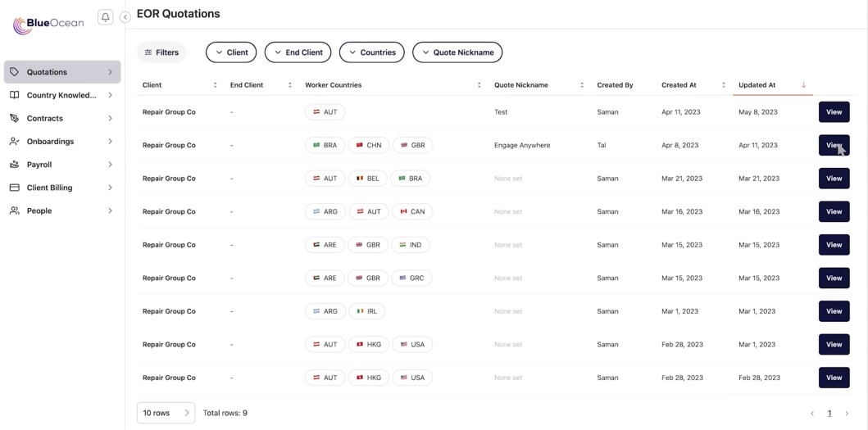Screen dimensions: 868x430
Task: Click the Contracts pen icon
Action: 15,119
